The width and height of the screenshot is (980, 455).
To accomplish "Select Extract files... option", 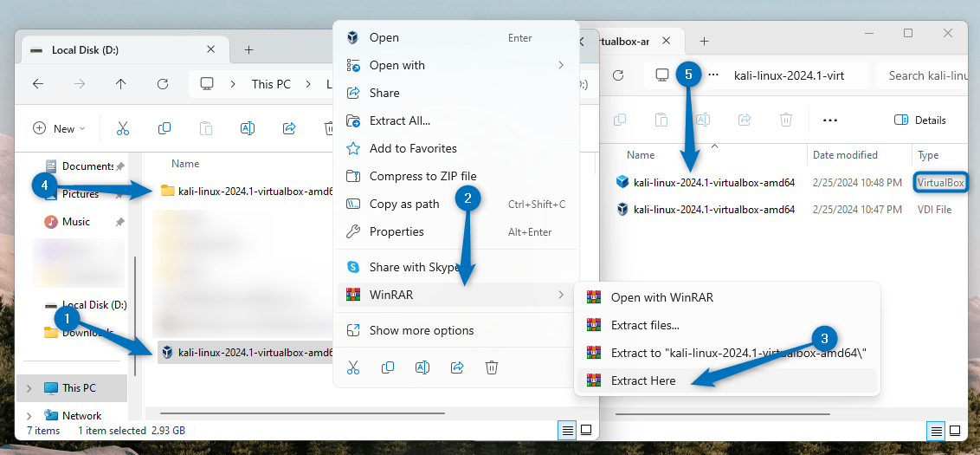I will coord(727,325).
